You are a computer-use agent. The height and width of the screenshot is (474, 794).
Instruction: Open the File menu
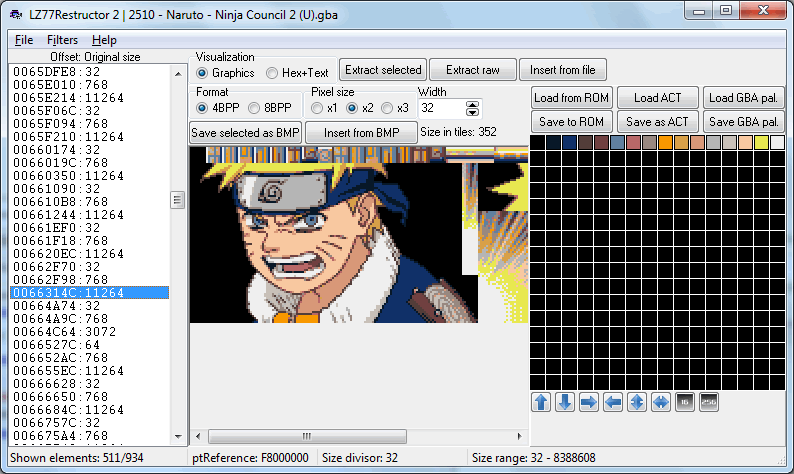24,40
